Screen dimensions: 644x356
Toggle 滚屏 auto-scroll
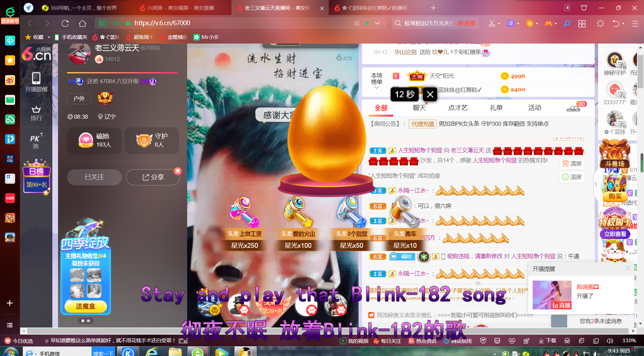572,177
